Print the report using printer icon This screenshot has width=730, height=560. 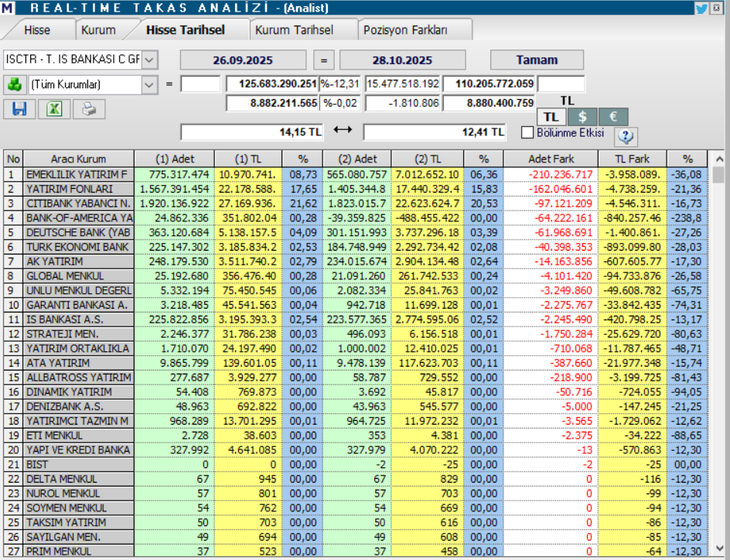point(89,109)
